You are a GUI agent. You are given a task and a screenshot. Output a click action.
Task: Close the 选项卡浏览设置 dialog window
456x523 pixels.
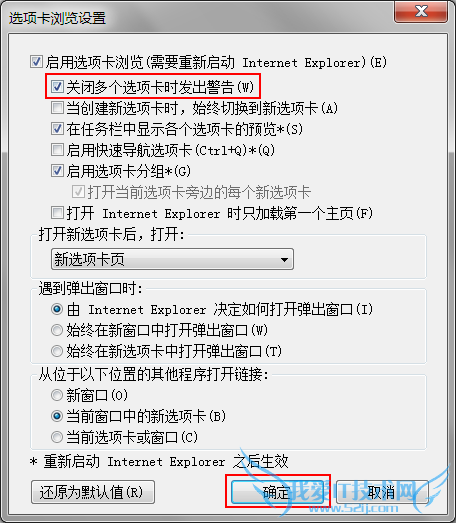421,12
